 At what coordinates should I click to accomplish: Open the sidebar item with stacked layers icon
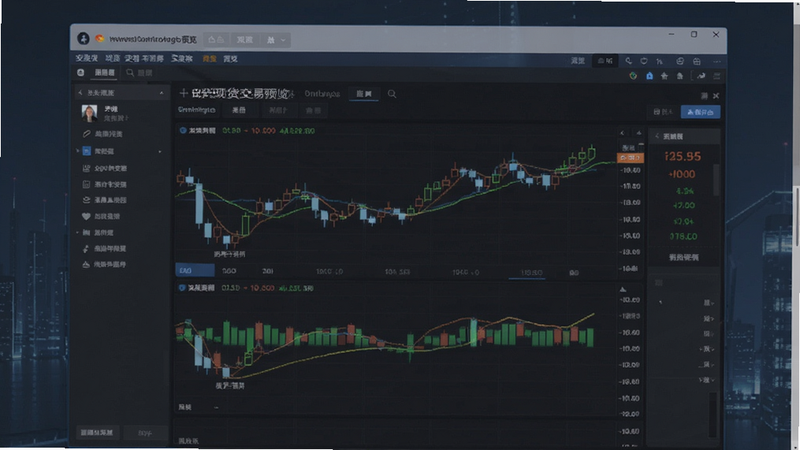[x=105, y=200]
